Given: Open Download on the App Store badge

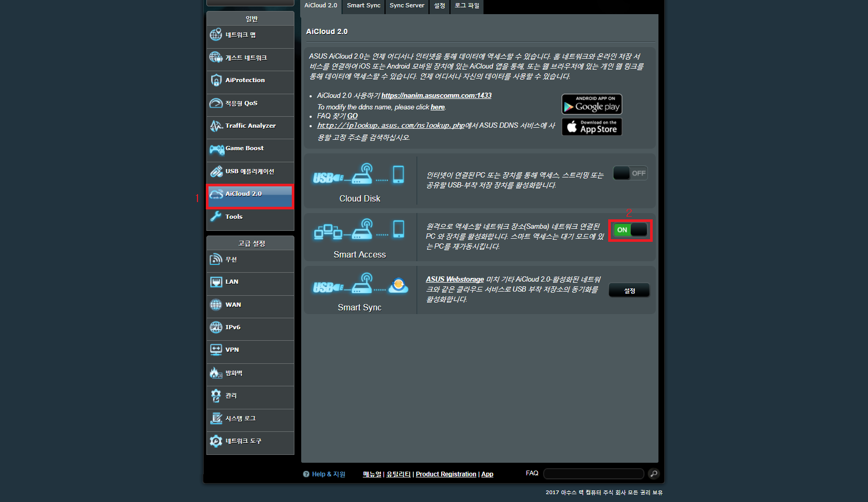Looking at the screenshot, I should click(592, 127).
